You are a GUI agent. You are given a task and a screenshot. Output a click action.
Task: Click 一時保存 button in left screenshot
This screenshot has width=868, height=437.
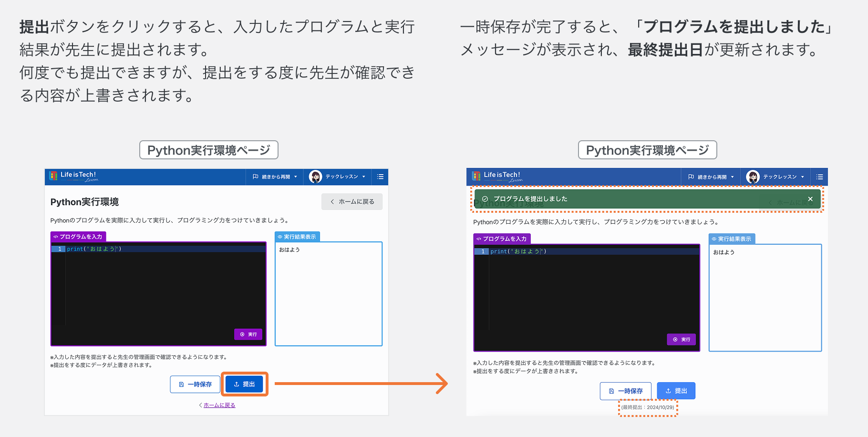[195, 385]
